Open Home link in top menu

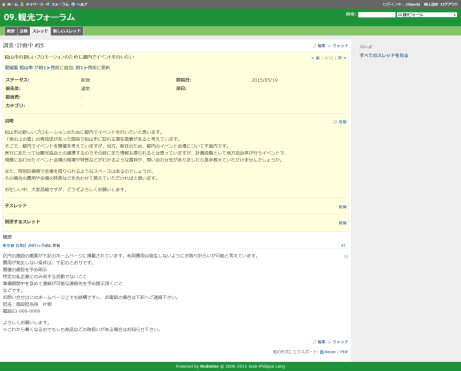click(x=10, y=4)
